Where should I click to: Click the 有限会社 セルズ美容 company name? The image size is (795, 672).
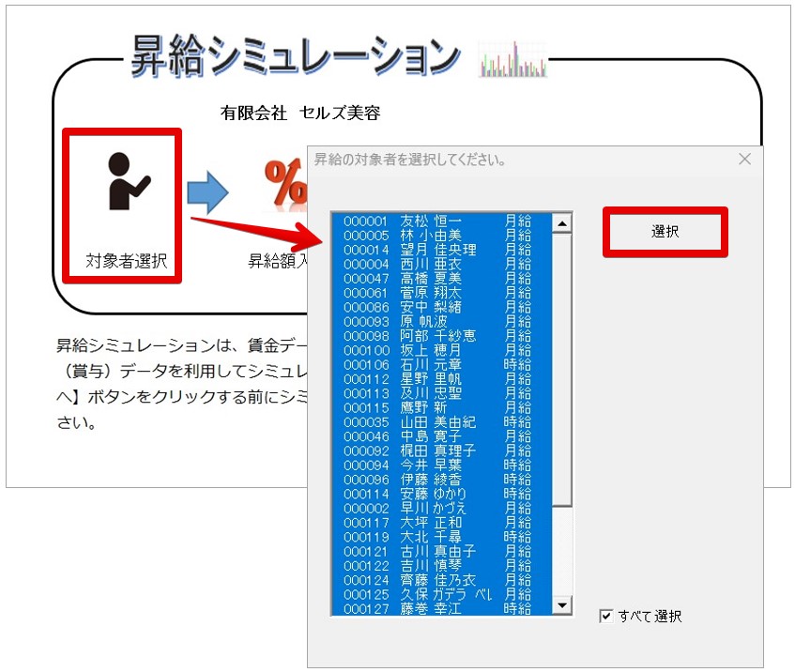click(x=300, y=113)
